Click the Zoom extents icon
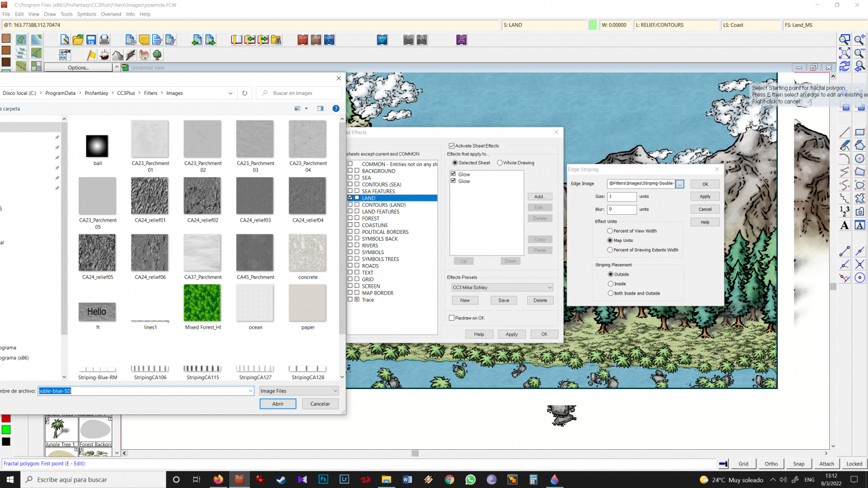Image resolution: width=868 pixels, height=488 pixels. pos(845,53)
